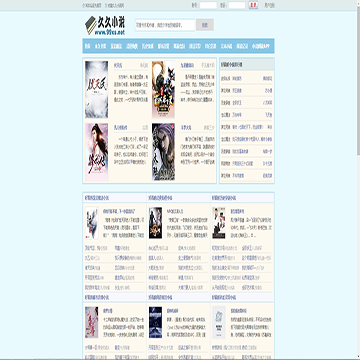Screen dimensions: 360x360
Task: Click the red-text login button
Action: (x=253, y=5)
